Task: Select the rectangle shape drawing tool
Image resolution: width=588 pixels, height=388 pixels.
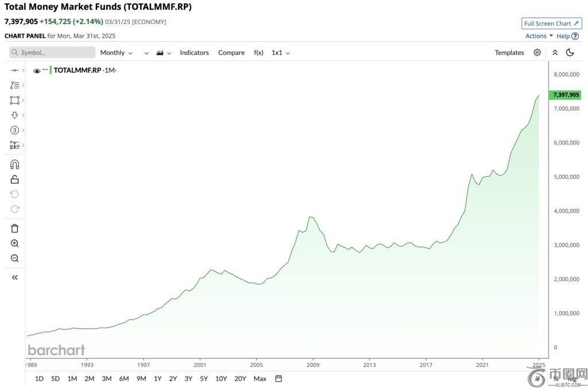Action: 15,100
